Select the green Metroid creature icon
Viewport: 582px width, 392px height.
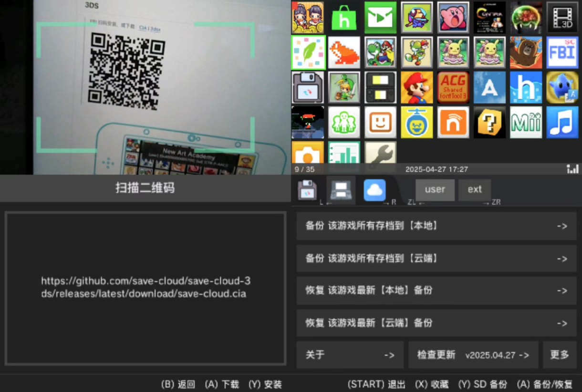pos(526,18)
